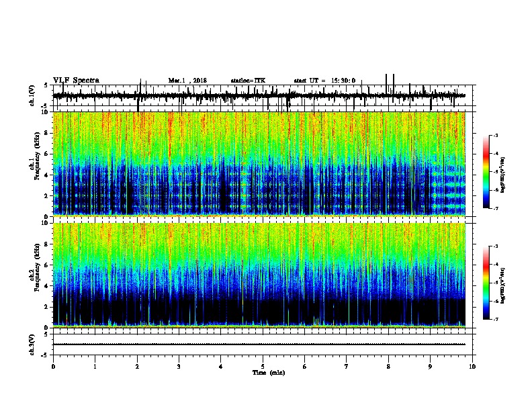
Task: Click the time axis tick label "7"
Action: point(347,367)
